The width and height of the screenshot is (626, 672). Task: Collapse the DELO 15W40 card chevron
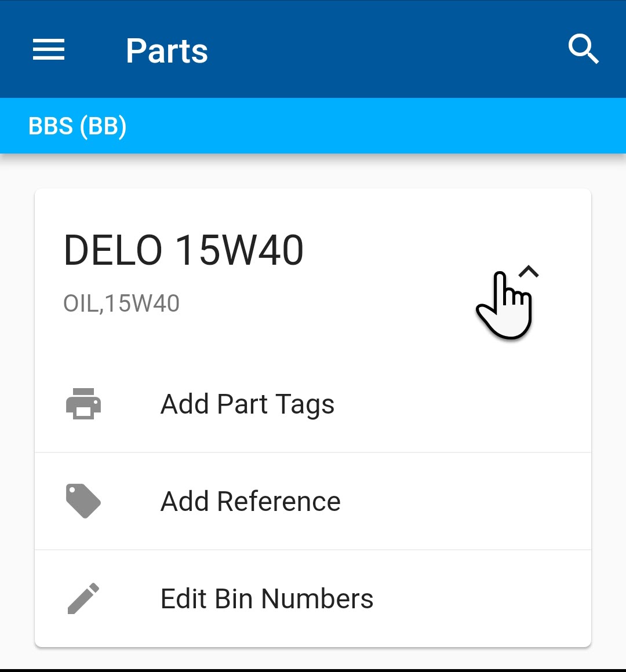click(529, 271)
